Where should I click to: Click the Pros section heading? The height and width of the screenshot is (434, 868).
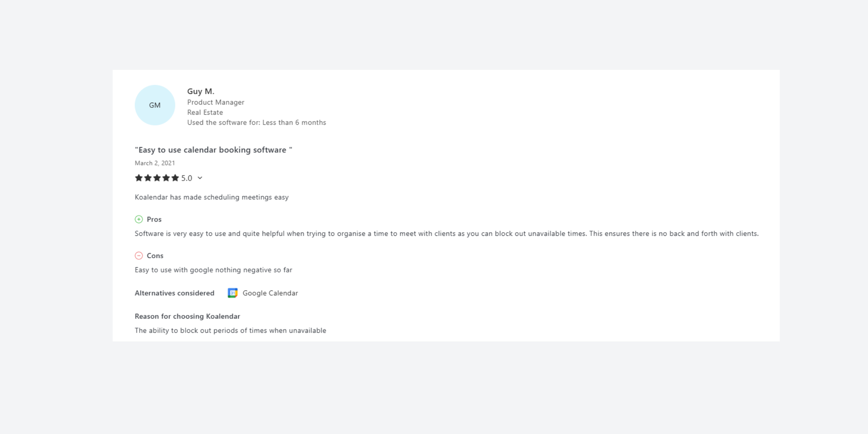click(x=154, y=219)
